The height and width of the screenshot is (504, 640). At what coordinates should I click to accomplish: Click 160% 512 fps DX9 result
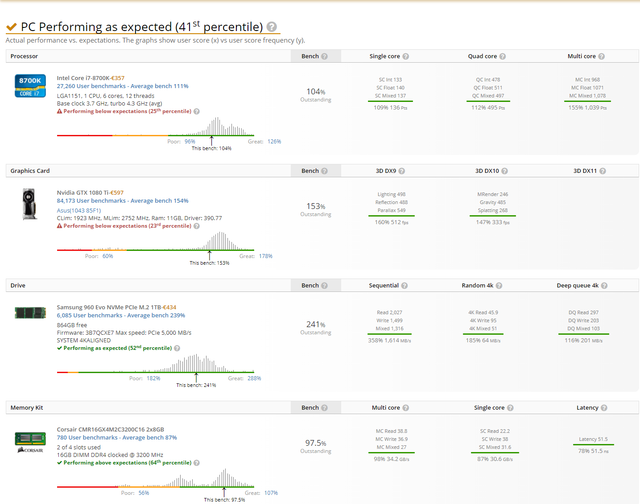click(x=391, y=223)
